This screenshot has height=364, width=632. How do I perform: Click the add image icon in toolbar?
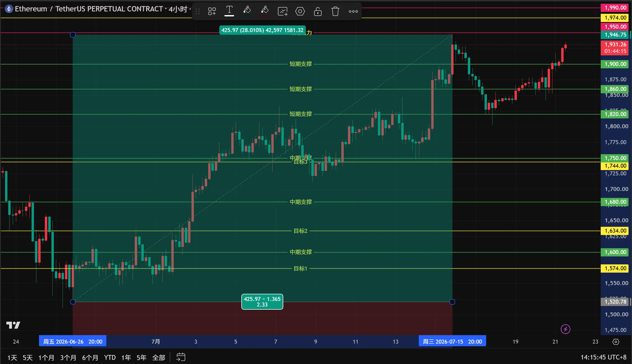[282, 11]
